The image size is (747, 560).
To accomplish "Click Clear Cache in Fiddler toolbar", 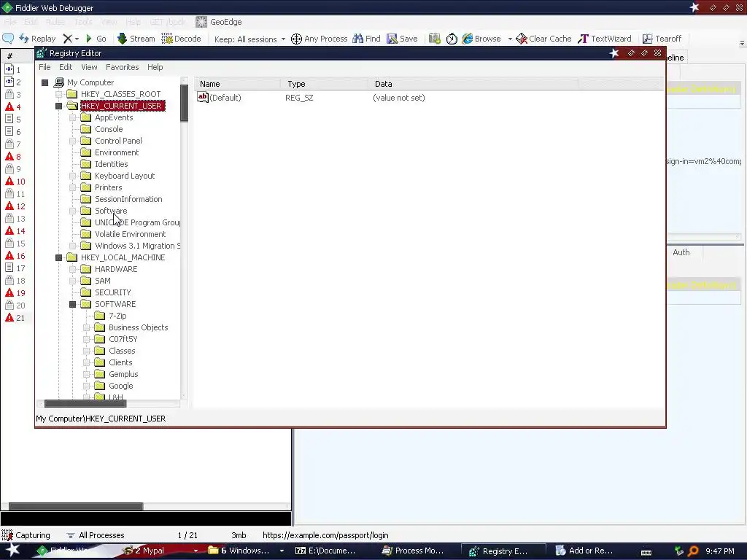I will coord(543,39).
